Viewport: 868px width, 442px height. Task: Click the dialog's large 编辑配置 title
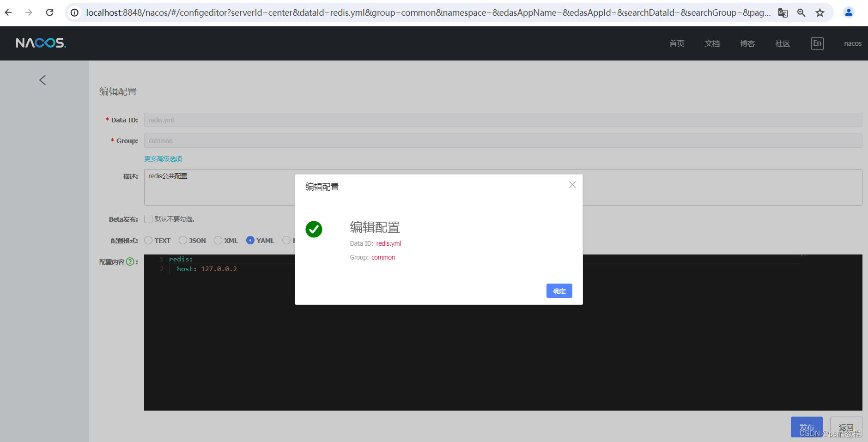coord(375,227)
